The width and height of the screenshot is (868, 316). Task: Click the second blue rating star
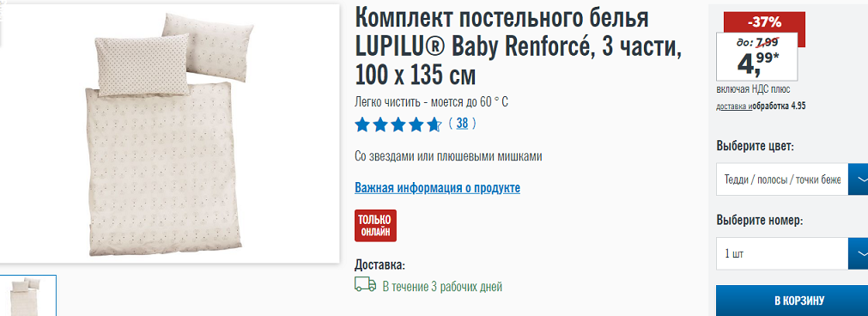[x=380, y=125]
